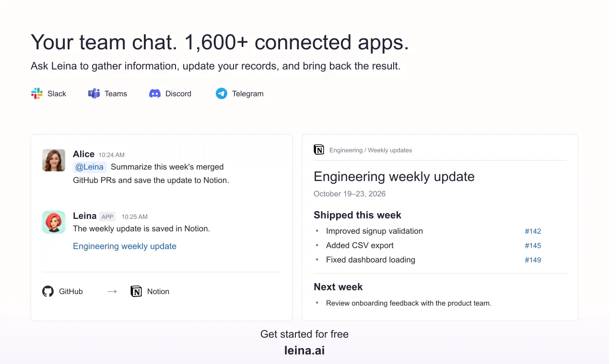609x364 pixels.
Task: Click the Notion icon in breadcrumb header
Action: 319,150
